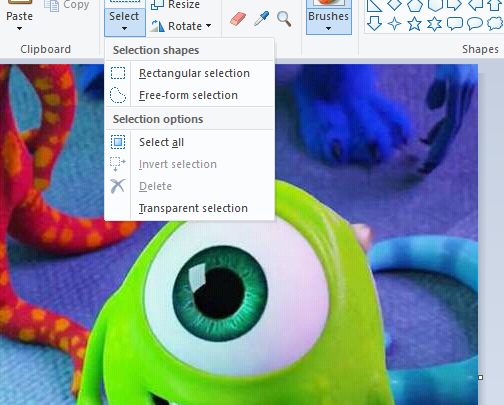Open the Brushes dropdown
Image resolution: width=504 pixels, height=405 pixels.
tap(329, 21)
